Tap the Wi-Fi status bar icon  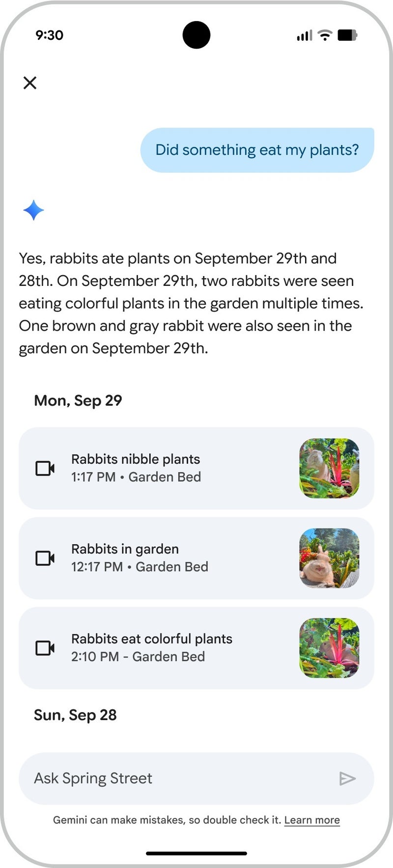pyautogui.click(x=325, y=35)
